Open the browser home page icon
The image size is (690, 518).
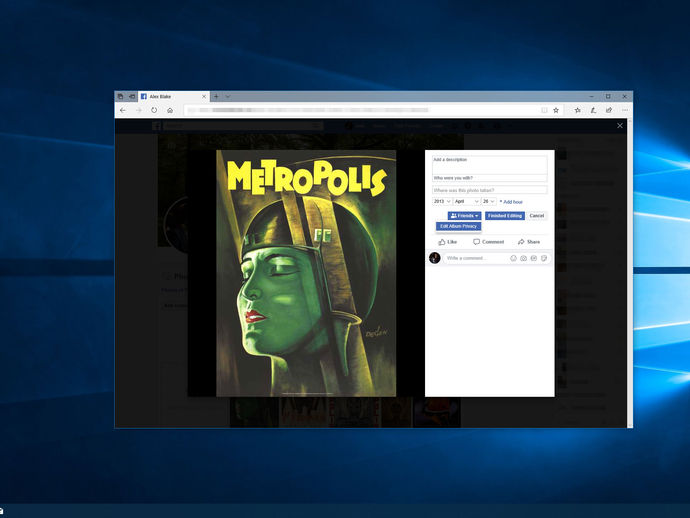click(170, 110)
